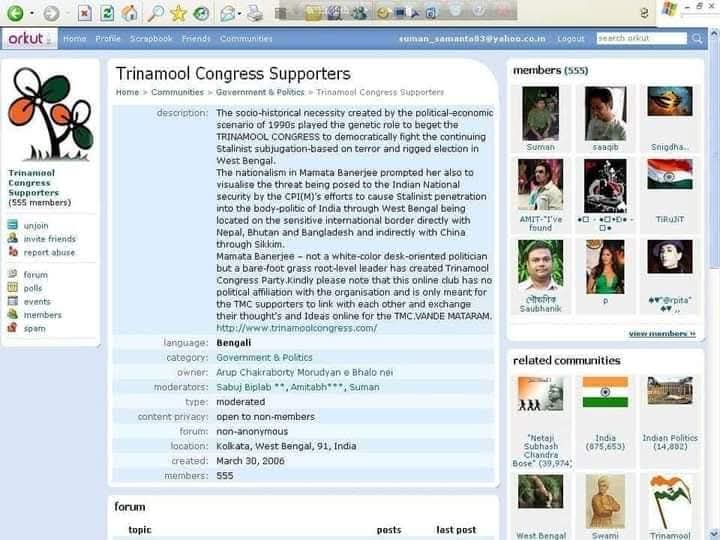
Task: Open Netaji Subhash Chandra Bose community thumbnail
Action: pos(540,394)
